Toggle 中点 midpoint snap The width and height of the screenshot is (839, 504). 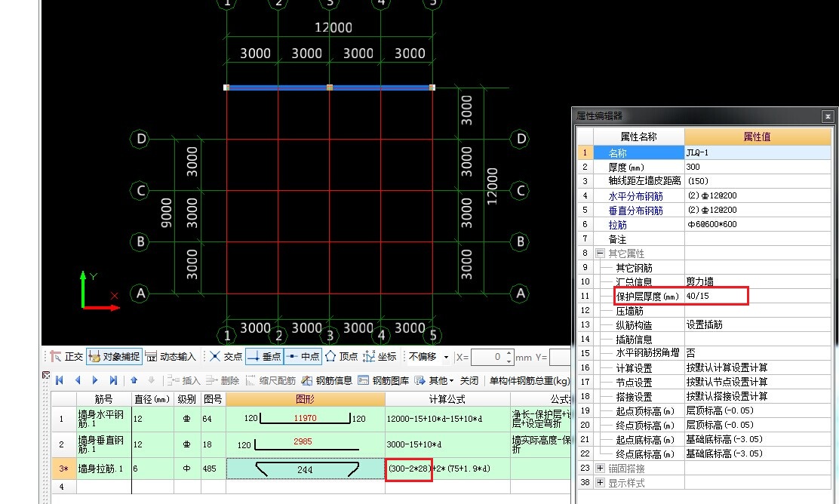(303, 356)
